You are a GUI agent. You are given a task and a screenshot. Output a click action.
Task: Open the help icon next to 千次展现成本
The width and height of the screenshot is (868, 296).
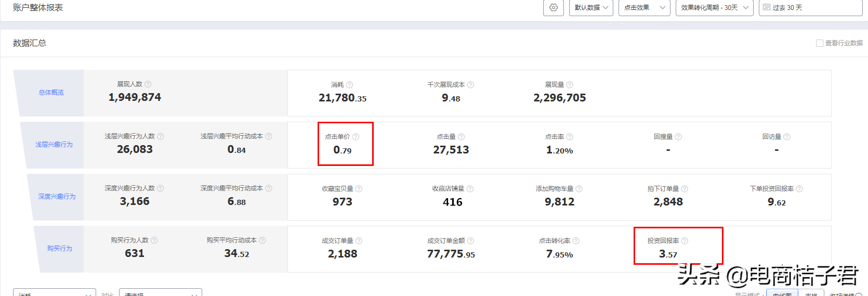pos(470,85)
